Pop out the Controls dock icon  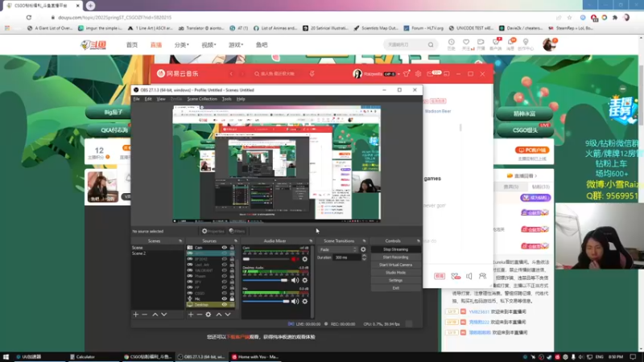[419, 241]
